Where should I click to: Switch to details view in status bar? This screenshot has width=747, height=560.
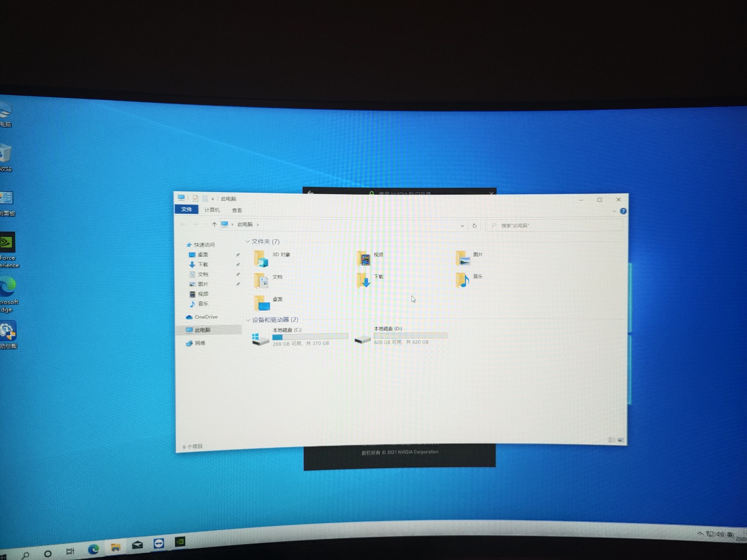tap(612, 440)
